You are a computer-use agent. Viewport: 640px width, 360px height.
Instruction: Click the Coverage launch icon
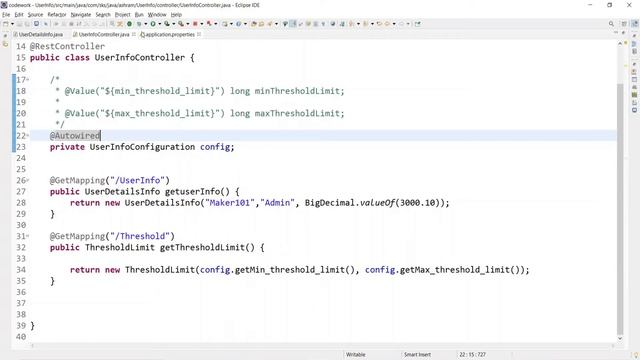pos(167,24)
